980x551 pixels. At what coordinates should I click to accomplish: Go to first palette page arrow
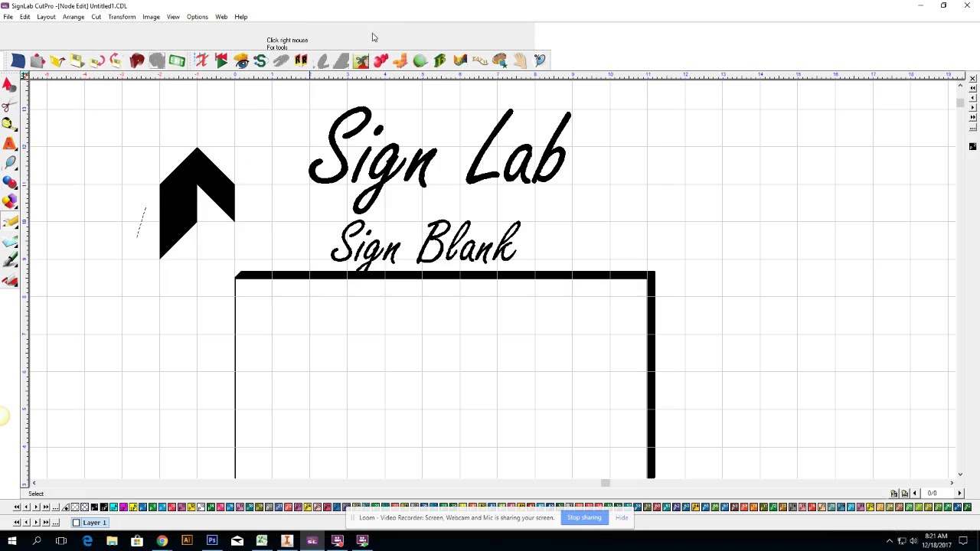pos(16,507)
